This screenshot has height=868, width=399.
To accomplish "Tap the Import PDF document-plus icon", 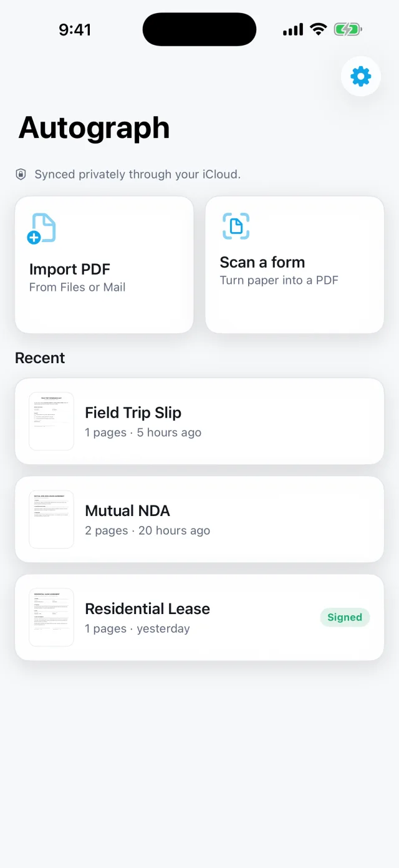I will tap(42, 228).
